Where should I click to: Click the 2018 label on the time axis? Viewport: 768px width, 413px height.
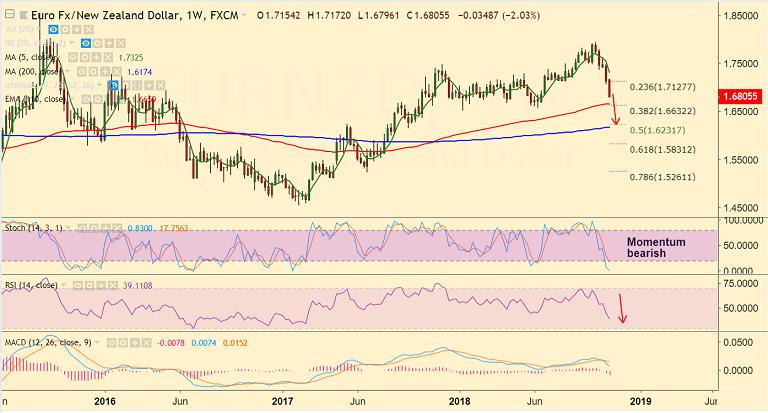(x=459, y=401)
